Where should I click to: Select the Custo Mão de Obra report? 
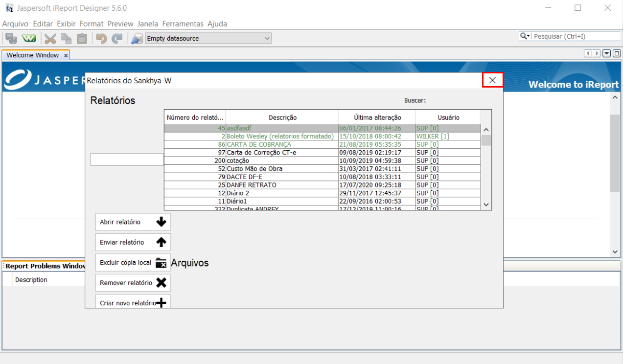[x=323, y=169]
